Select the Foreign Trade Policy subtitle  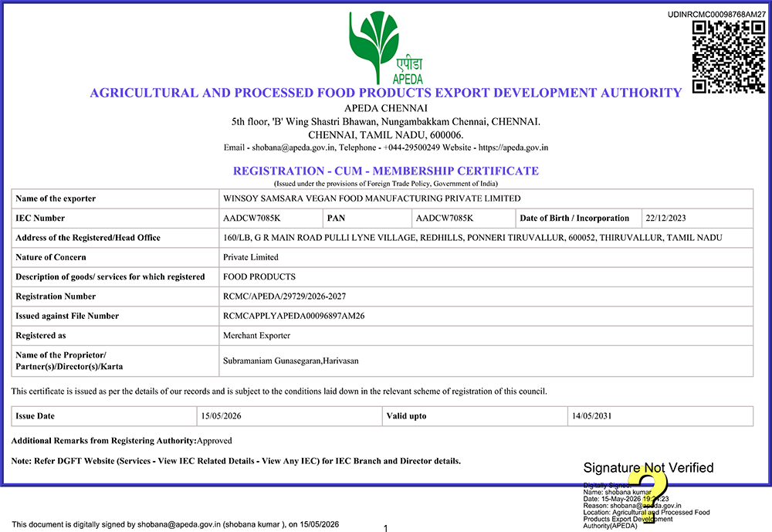pyautogui.click(x=385, y=184)
